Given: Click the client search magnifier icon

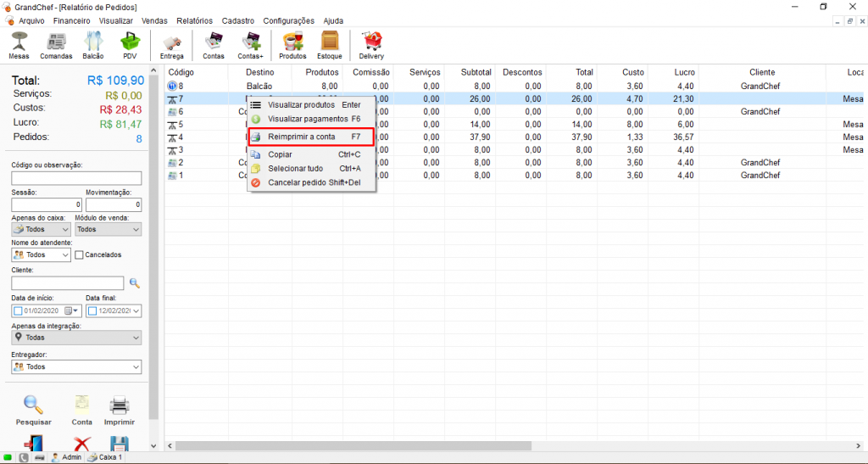Looking at the screenshot, I should click(x=134, y=283).
